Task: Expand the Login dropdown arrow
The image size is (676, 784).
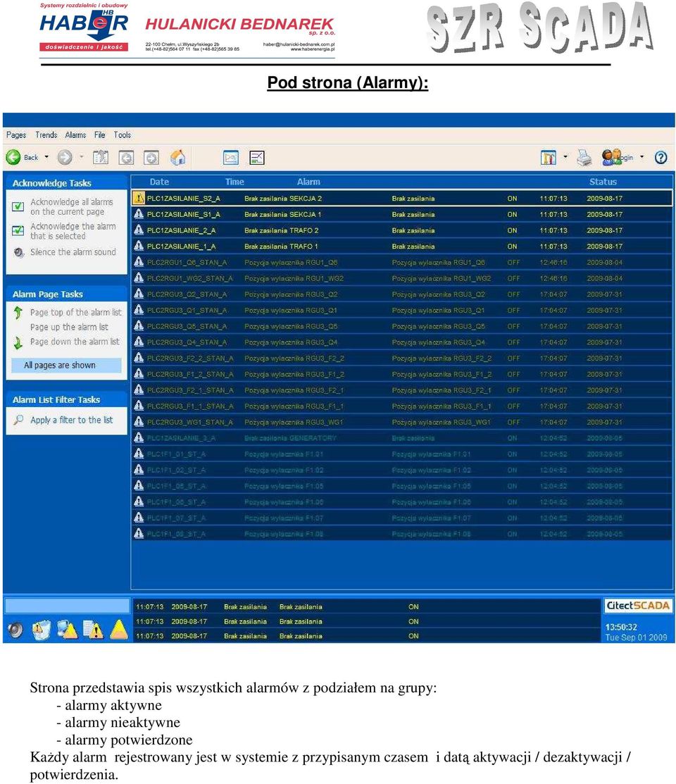Action: coord(642,157)
